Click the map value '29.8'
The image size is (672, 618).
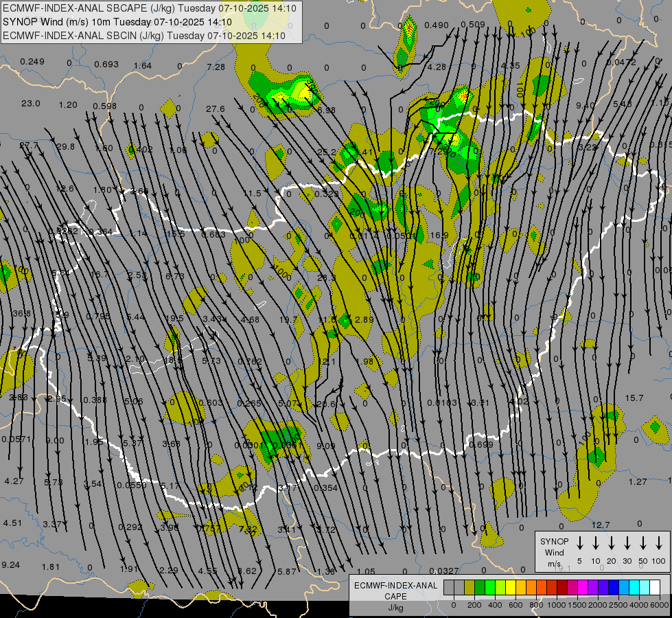65,147
